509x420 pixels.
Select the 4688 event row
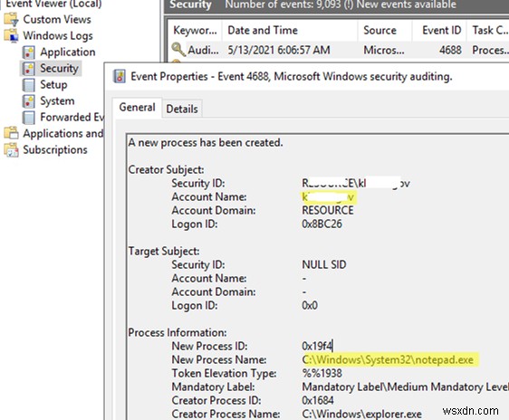tap(338, 50)
